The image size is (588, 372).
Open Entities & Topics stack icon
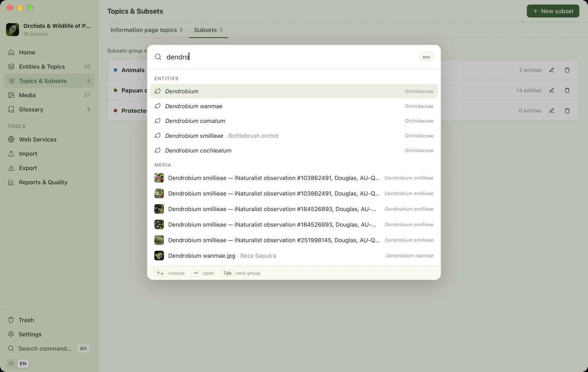(11, 66)
